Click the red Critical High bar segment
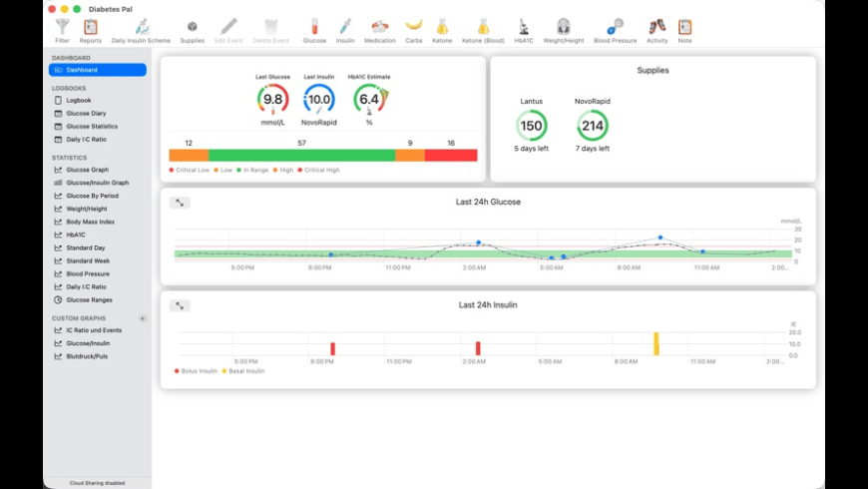This screenshot has width=868, height=489. tap(451, 156)
